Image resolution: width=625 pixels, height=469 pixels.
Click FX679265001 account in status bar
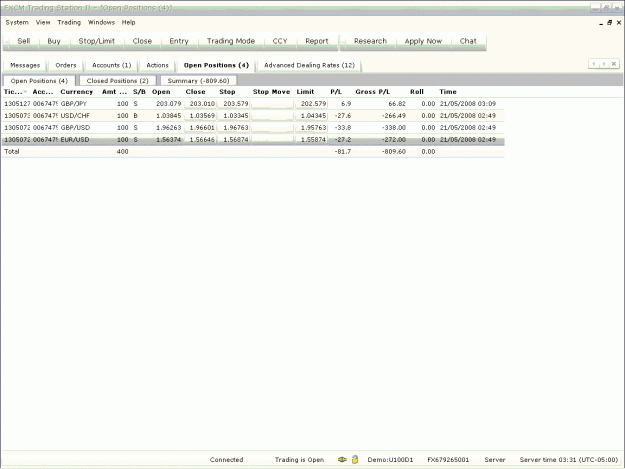coord(448,459)
